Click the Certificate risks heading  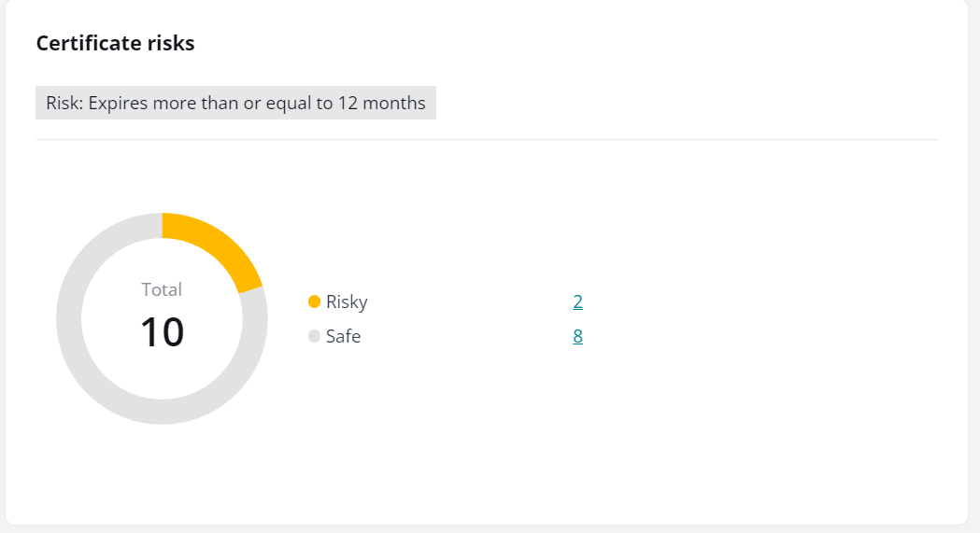tap(115, 43)
